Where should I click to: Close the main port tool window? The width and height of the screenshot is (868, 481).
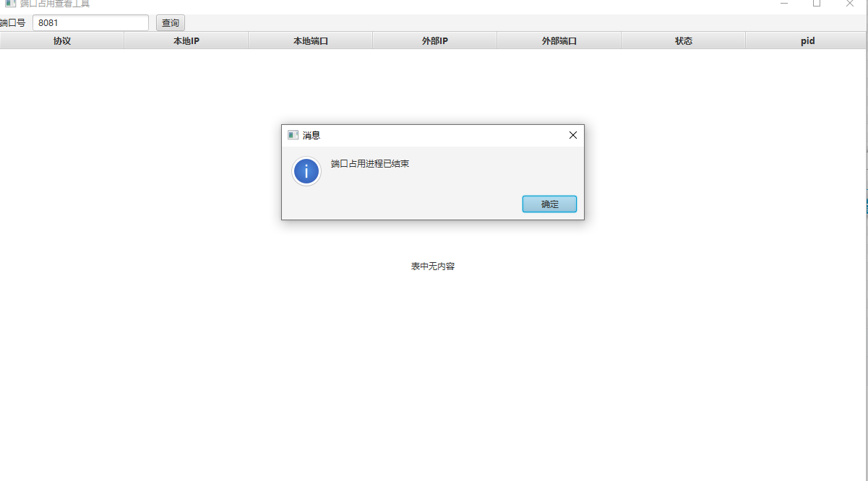[850, 4]
